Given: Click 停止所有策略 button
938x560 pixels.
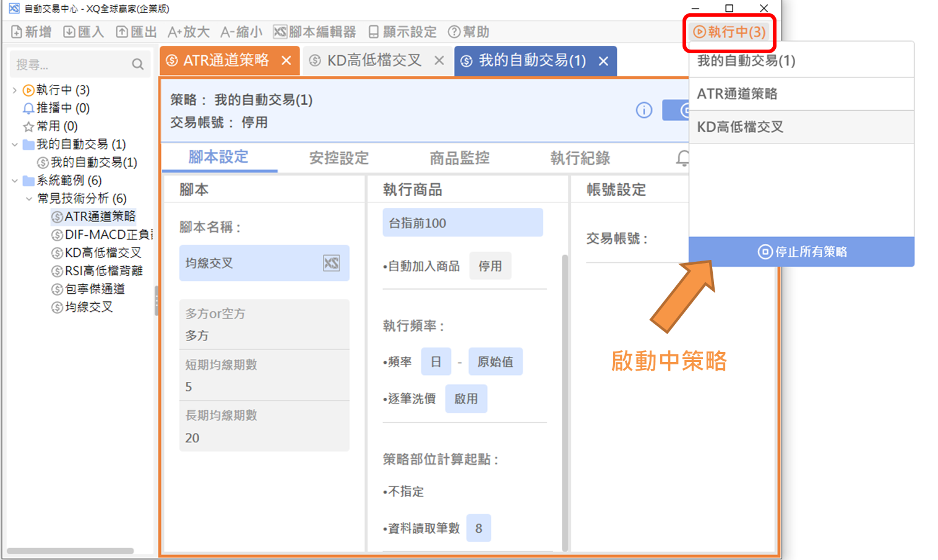Looking at the screenshot, I should click(801, 252).
